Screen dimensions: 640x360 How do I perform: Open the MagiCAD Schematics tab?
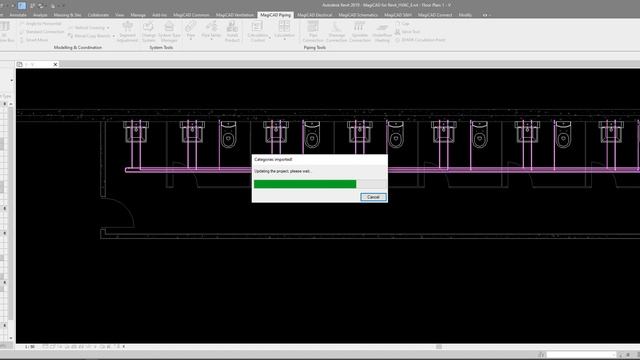pyautogui.click(x=358, y=15)
